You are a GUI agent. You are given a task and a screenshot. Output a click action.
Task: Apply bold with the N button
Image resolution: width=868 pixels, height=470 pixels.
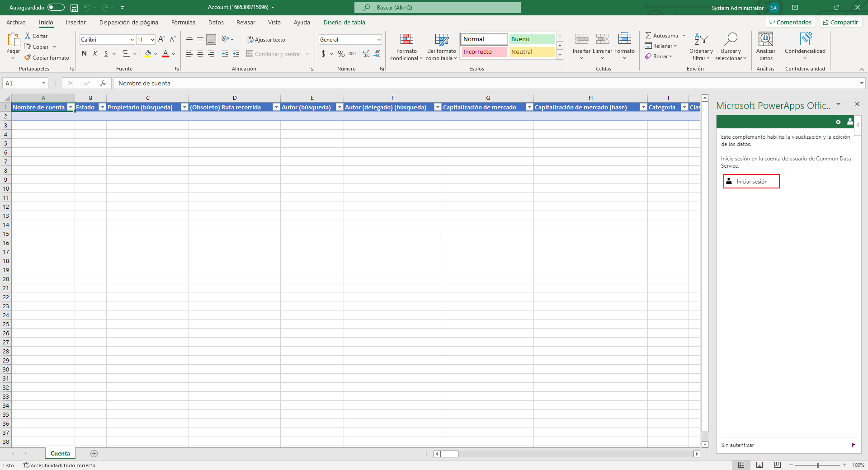pos(84,54)
